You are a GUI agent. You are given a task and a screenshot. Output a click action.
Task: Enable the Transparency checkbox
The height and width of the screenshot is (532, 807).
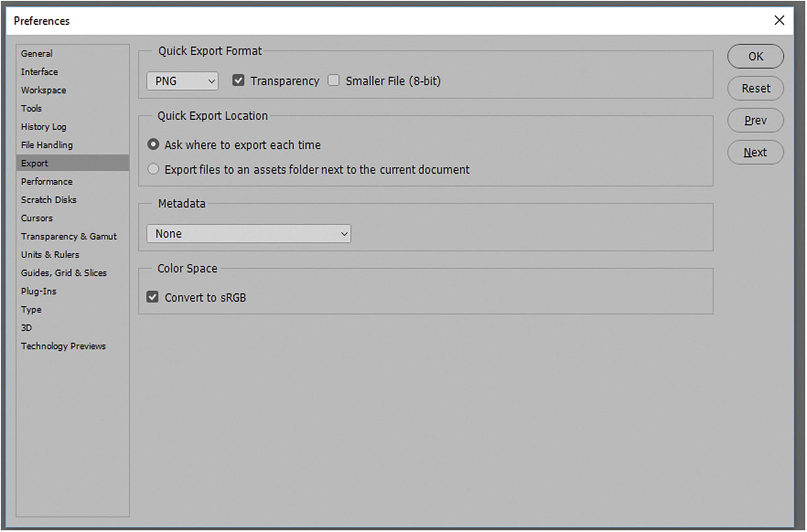[238, 80]
